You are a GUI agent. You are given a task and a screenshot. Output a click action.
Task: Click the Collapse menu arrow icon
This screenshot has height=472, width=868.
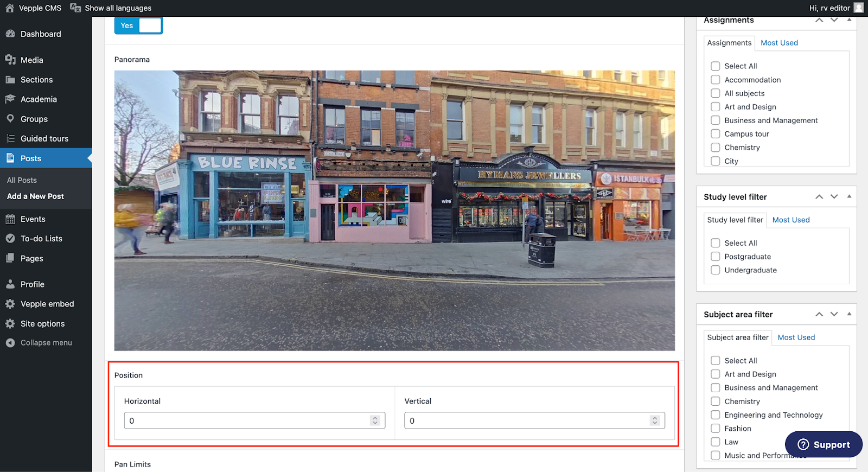pos(10,343)
